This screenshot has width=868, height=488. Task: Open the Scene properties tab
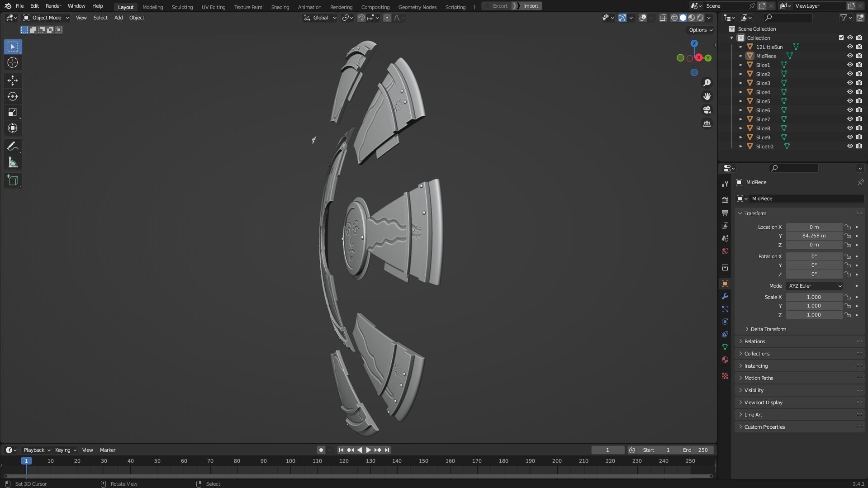click(x=725, y=238)
